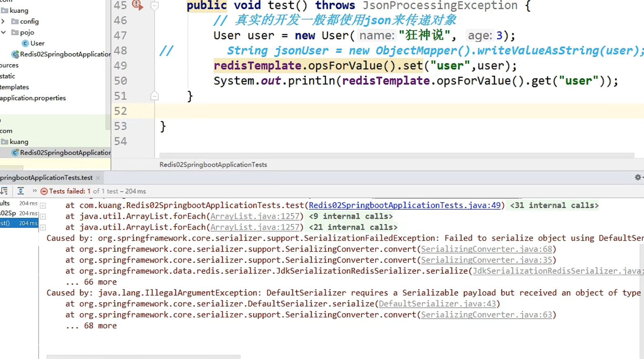Select the kuang package above the test class
644x359 pixels.
pos(19,142)
